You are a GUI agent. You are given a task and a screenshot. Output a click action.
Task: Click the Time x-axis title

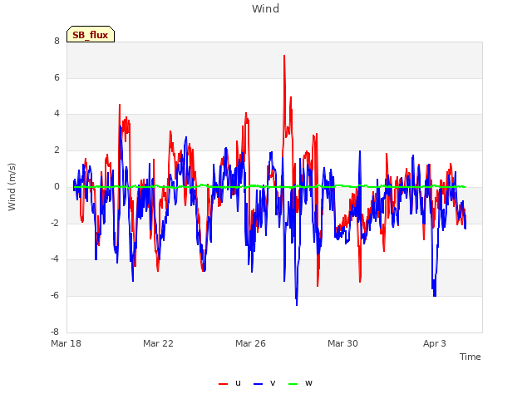click(x=470, y=357)
